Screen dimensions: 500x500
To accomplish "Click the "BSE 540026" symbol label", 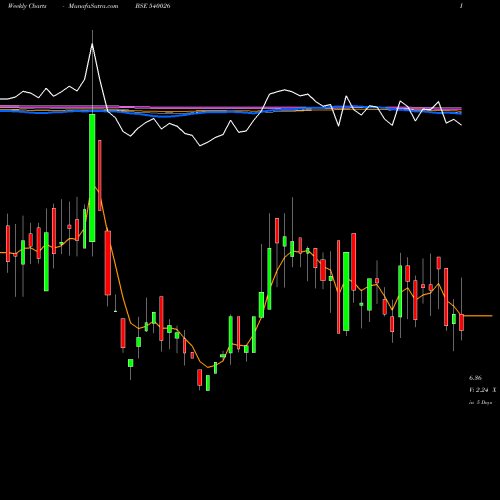I will click(x=153, y=6).
